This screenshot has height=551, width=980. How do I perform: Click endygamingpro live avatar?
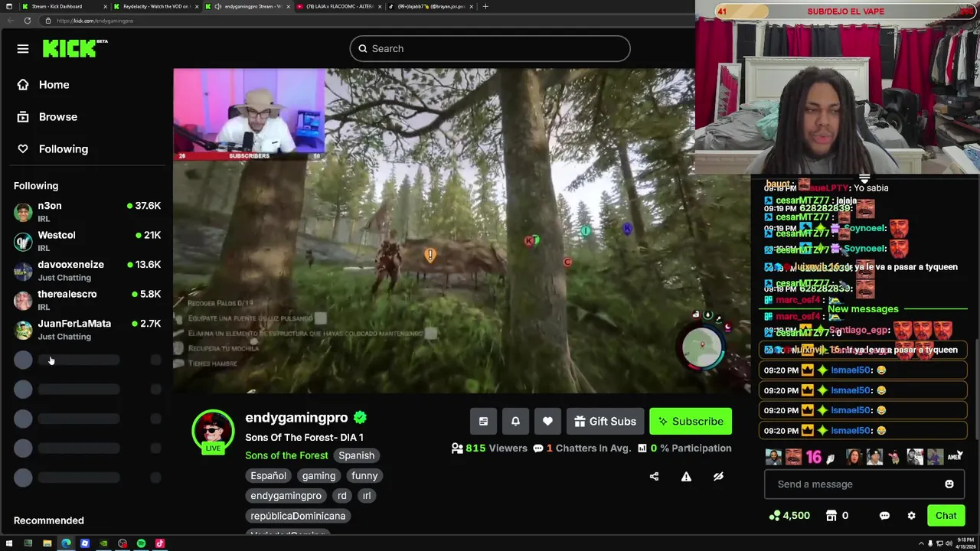point(213,432)
